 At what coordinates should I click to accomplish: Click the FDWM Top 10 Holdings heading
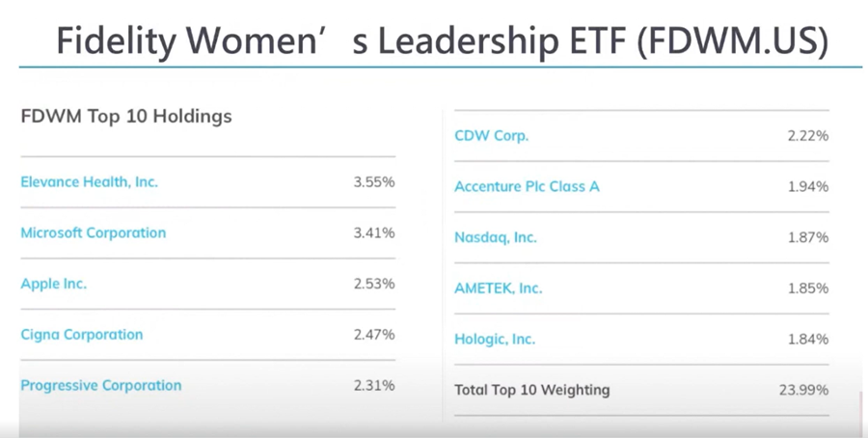point(126,116)
